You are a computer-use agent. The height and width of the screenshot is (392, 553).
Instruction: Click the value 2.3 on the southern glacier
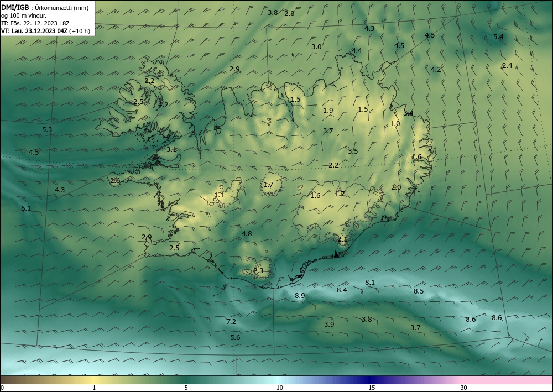pos(258,271)
